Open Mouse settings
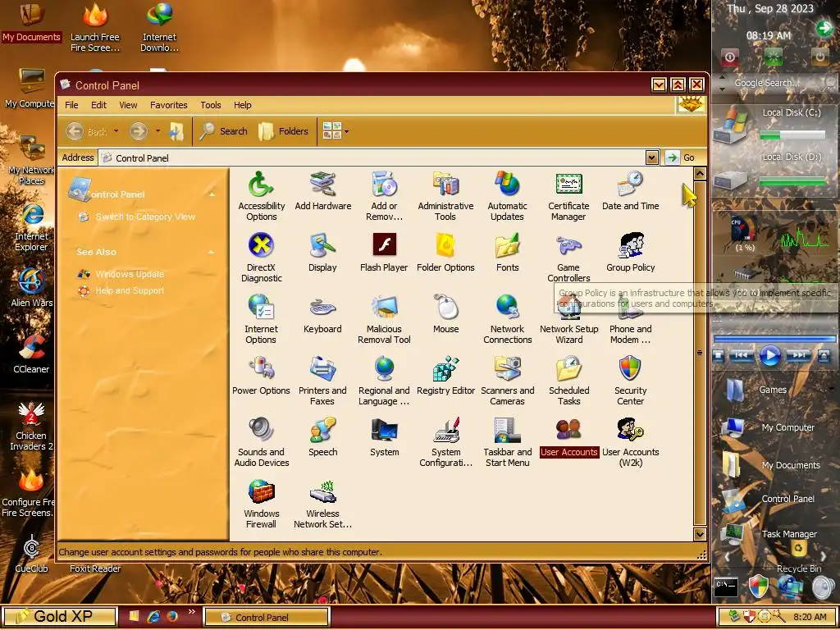Image resolution: width=840 pixels, height=630 pixels. pos(445,314)
